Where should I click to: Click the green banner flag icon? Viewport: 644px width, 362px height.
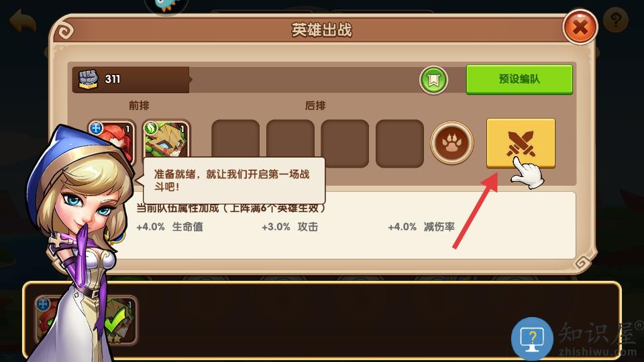433,80
